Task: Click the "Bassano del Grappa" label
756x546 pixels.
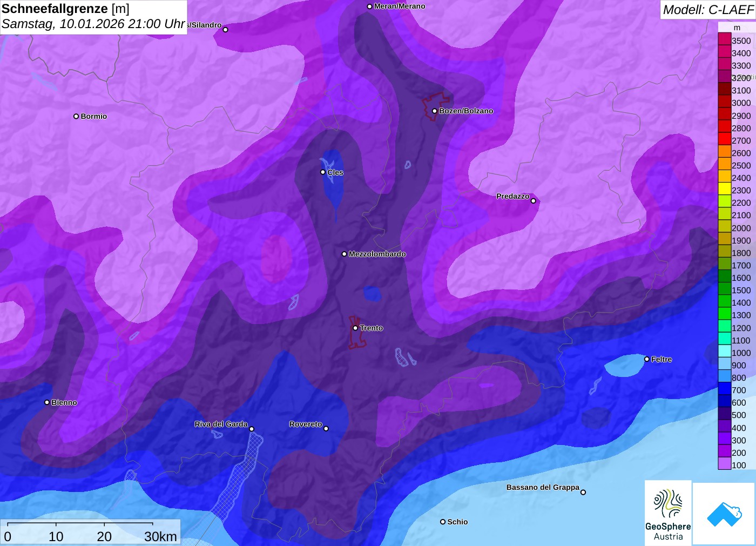Action: click(543, 487)
